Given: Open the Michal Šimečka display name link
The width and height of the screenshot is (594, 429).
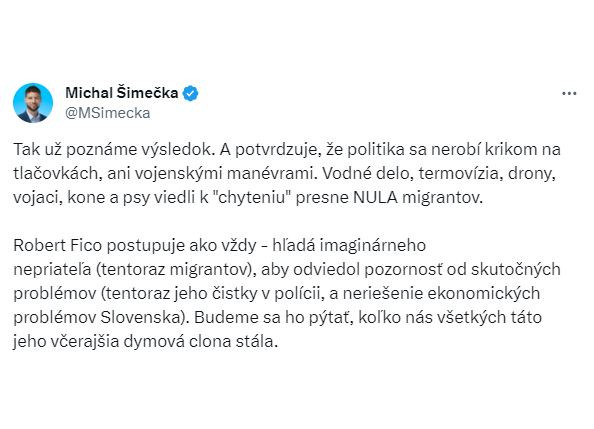Looking at the screenshot, I should (x=122, y=93).
